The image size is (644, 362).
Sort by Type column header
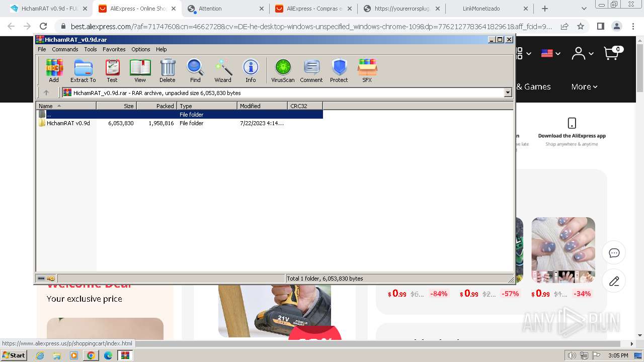tap(207, 106)
